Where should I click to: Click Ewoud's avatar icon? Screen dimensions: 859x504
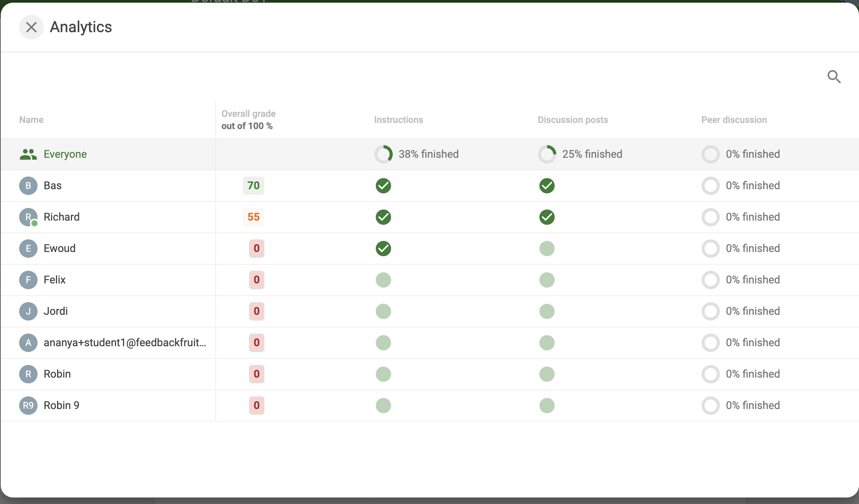[x=28, y=249]
